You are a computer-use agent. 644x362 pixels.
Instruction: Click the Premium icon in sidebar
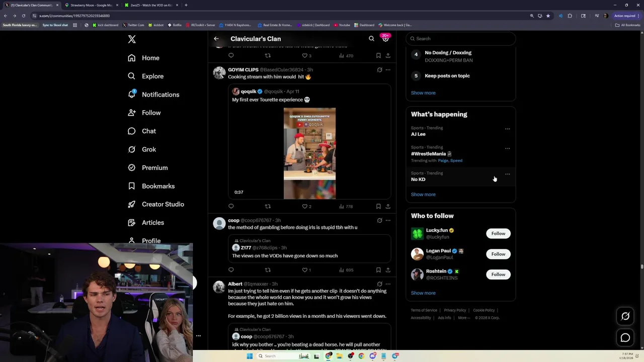click(132, 168)
